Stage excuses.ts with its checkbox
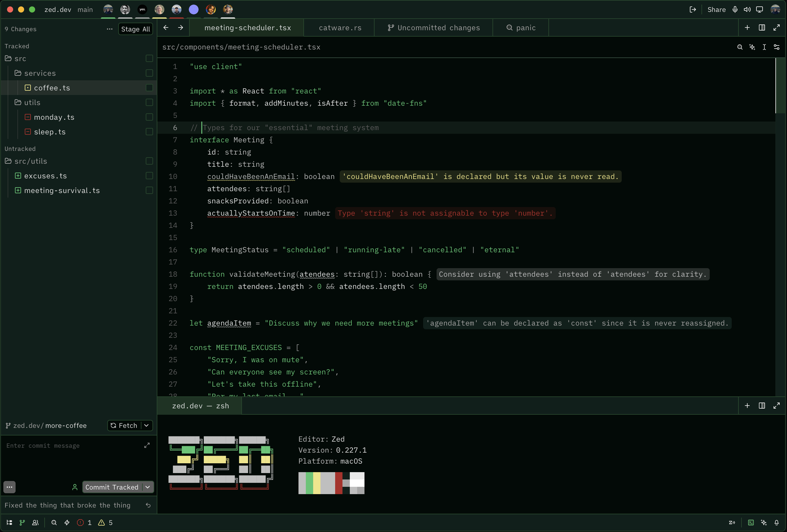The image size is (787, 532). tap(149, 176)
